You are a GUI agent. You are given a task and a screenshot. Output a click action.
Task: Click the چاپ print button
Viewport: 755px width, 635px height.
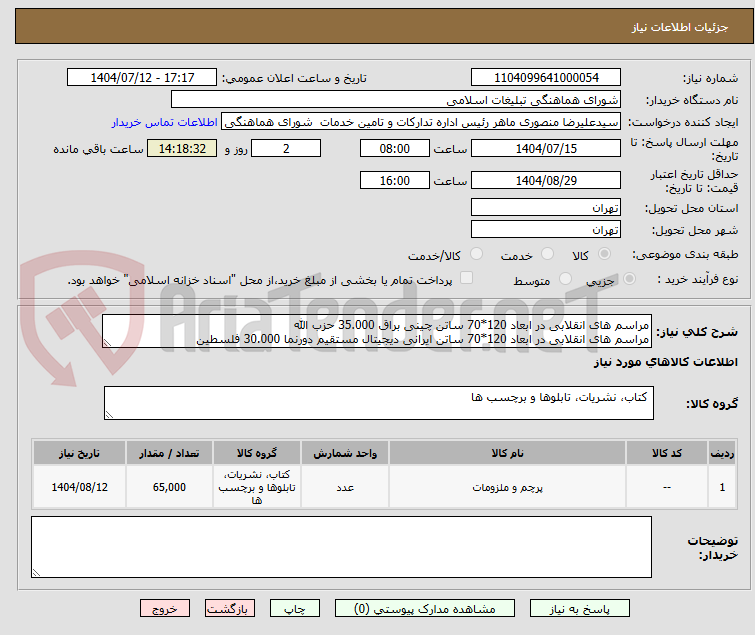(295, 609)
